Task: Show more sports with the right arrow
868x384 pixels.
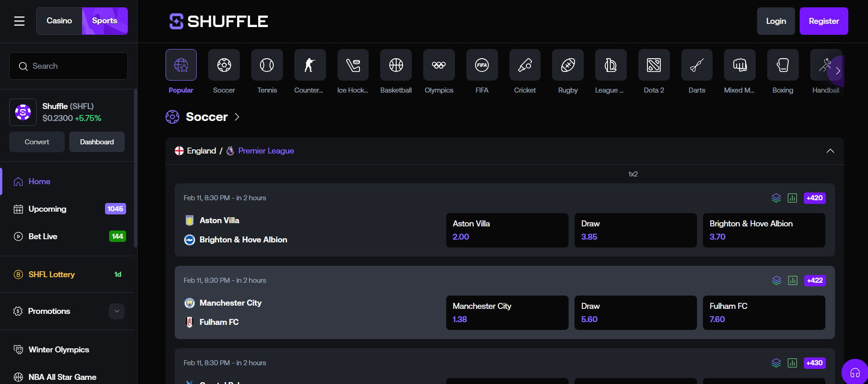Action: 838,71
